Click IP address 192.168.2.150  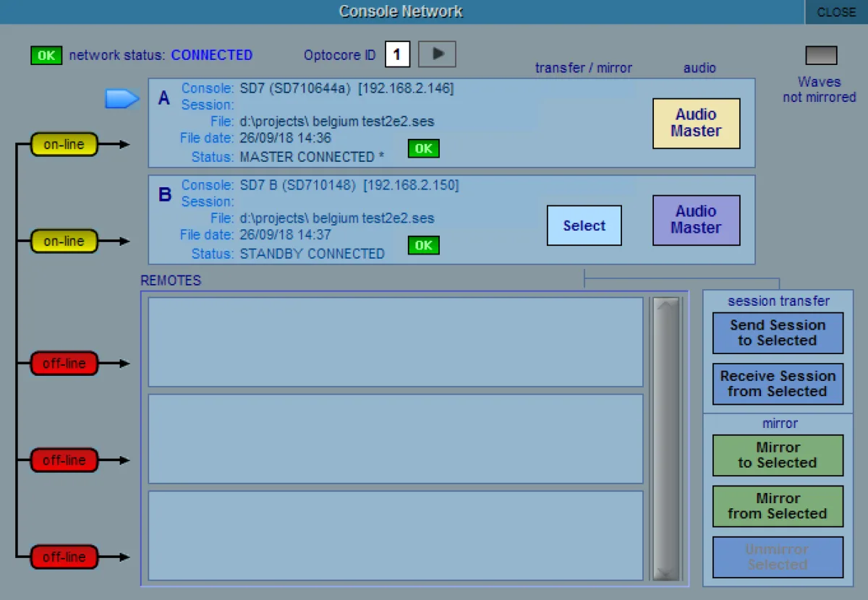point(411,185)
